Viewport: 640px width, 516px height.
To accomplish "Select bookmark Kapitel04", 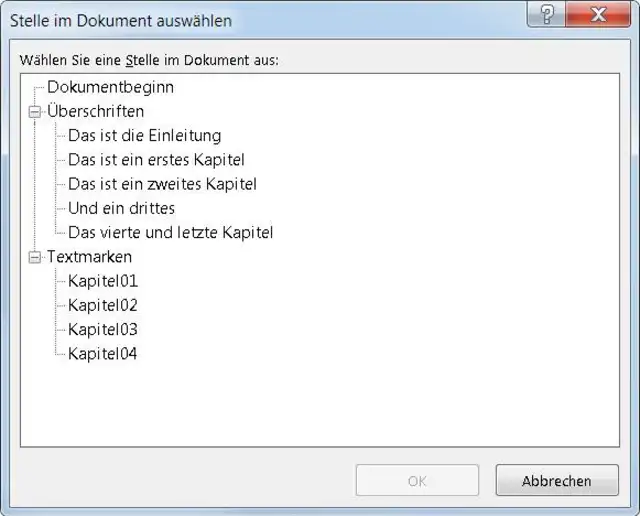I will point(102,354).
